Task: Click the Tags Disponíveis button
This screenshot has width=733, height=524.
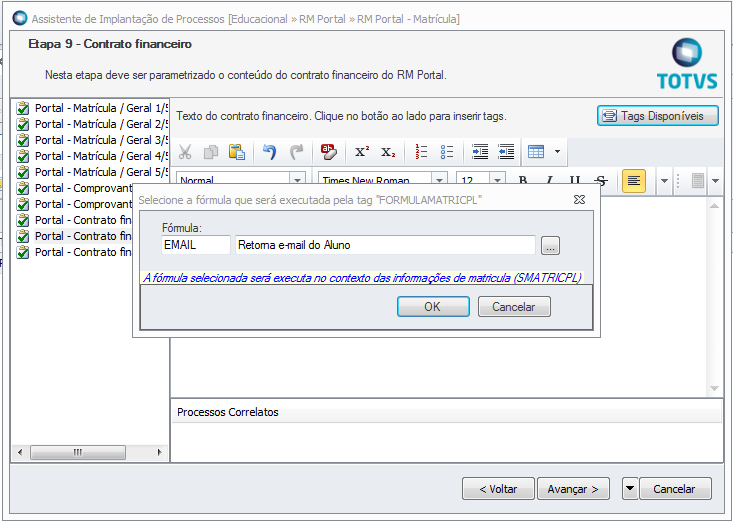Action: point(658,115)
